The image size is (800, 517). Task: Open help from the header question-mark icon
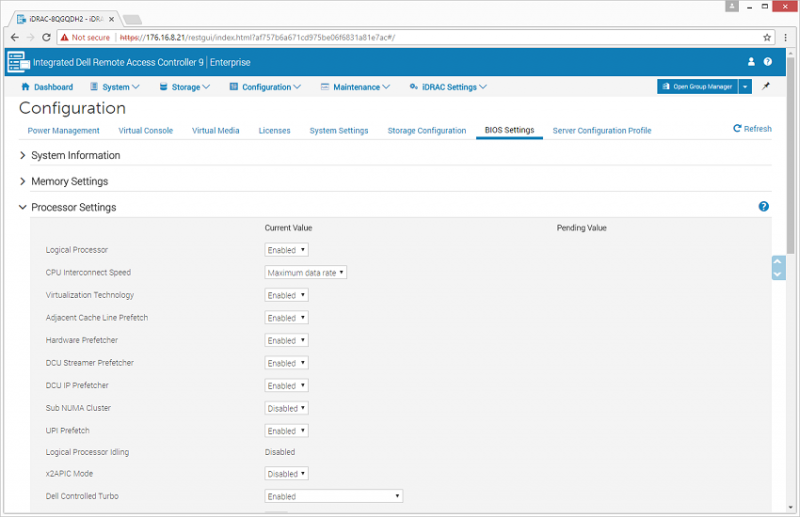coord(768,62)
